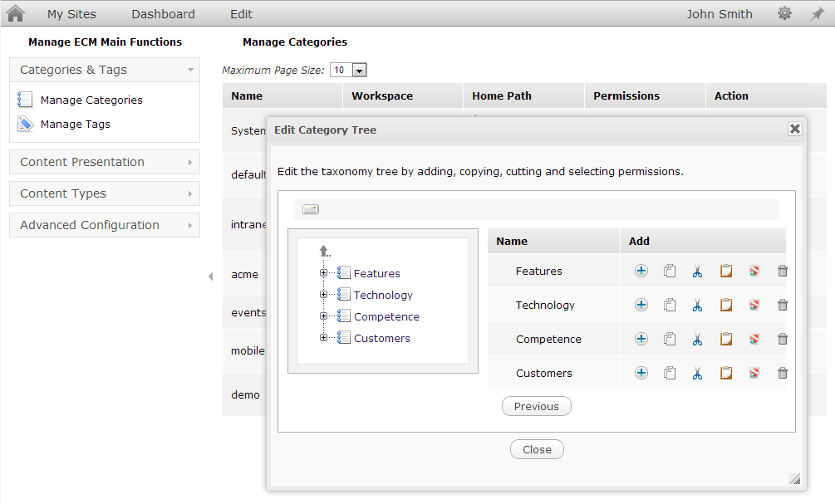Viewport: 835px width, 504px height.
Task: Open the settings gear icon near John Smith
Action: coord(784,13)
